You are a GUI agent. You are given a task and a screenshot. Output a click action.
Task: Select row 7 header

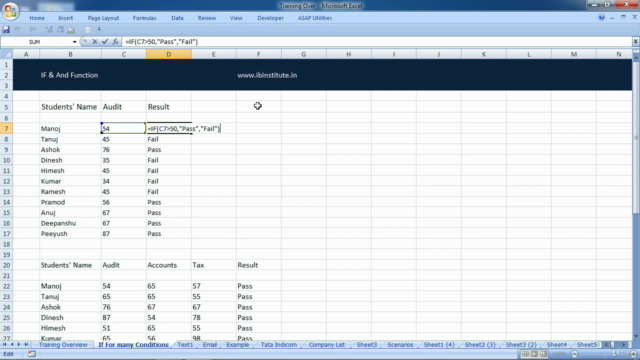pos(6,129)
